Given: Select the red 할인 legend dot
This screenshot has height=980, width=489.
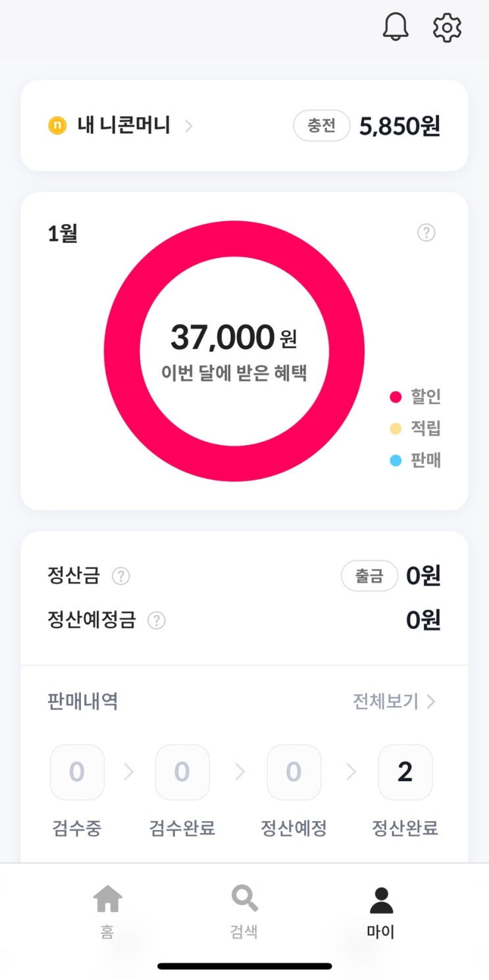Looking at the screenshot, I should coord(396,397).
